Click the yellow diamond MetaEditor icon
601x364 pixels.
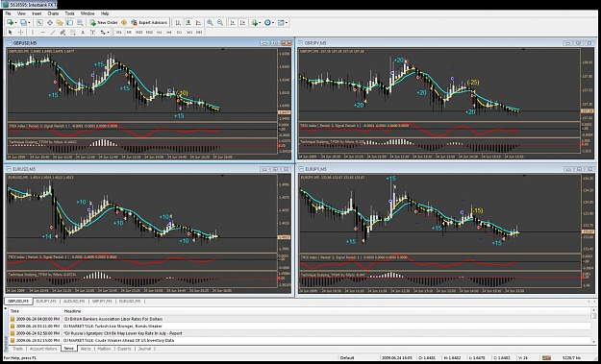click(124, 23)
